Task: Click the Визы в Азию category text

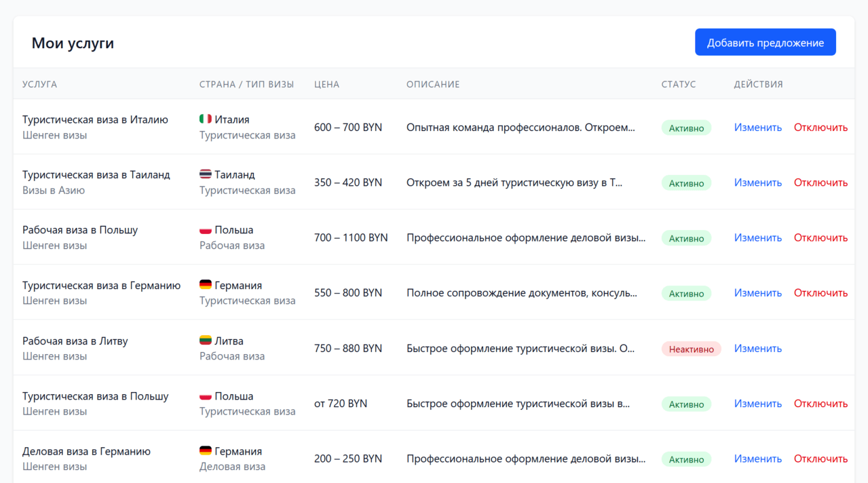Action: click(54, 190)
